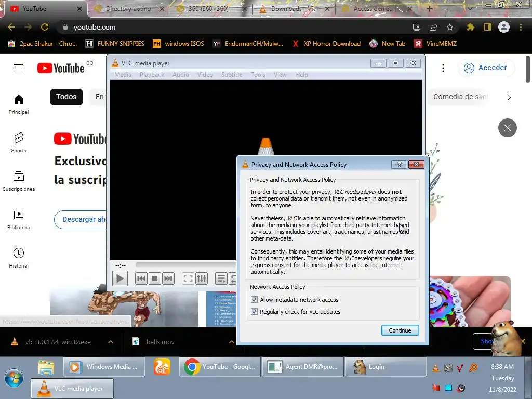Screen dimensions: 532x399
Task: Click VLC next media button
Action: [168, 278]
